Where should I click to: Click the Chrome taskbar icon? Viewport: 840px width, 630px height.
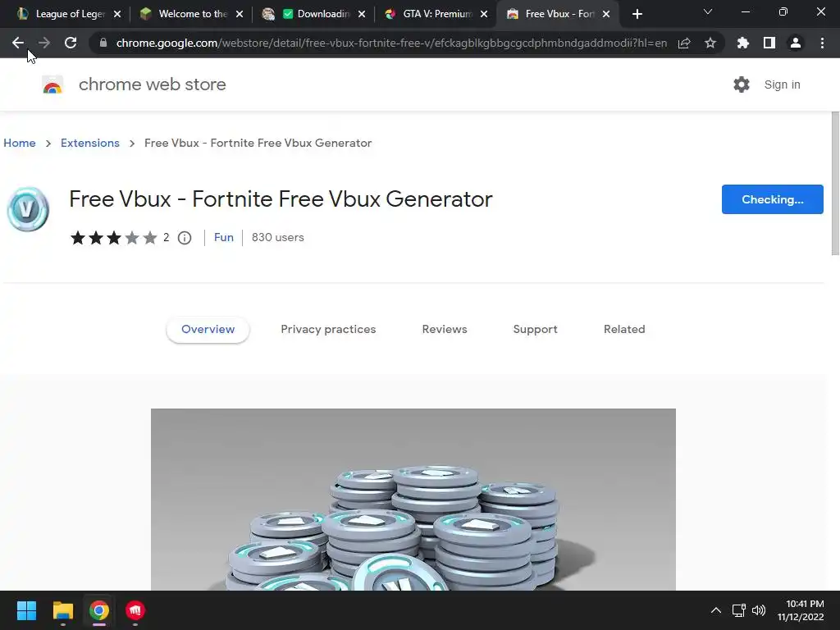click(x=99, y=610)
